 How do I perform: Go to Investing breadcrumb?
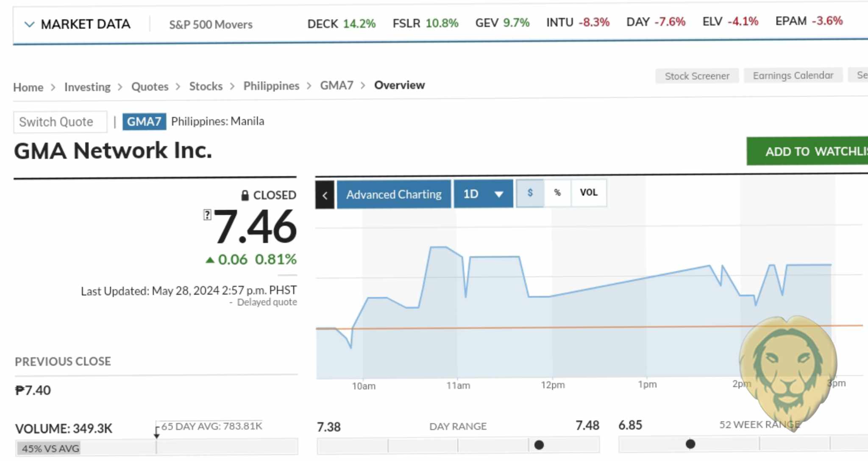click(87, 87)
